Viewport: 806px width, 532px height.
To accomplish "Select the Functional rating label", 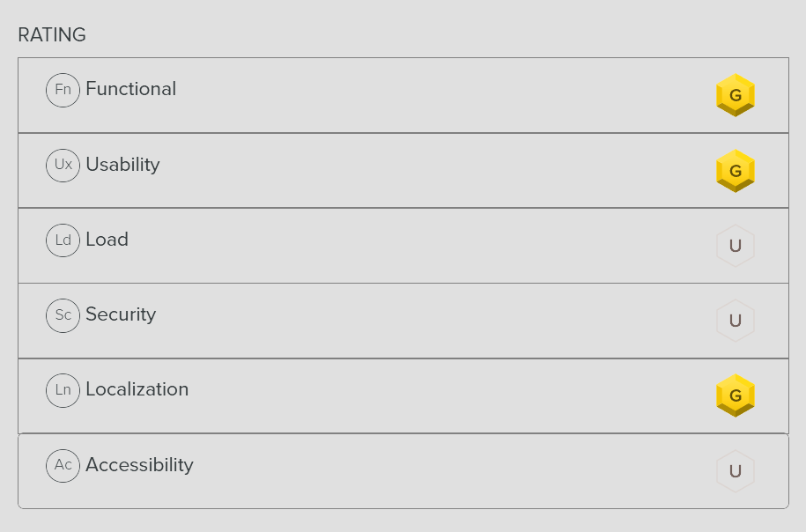I will pyautogui.click(x=130, y=89).
